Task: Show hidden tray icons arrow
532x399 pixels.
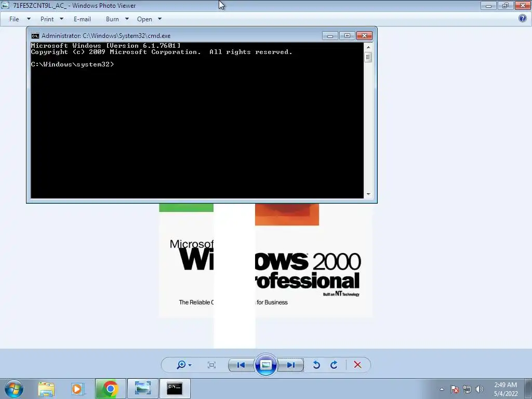Action: (442, 389)
